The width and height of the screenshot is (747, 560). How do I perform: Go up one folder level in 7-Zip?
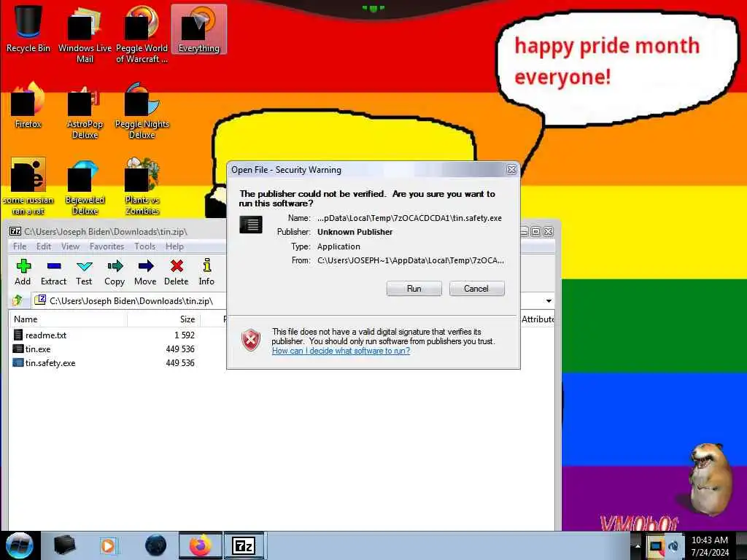click(18, 300)
